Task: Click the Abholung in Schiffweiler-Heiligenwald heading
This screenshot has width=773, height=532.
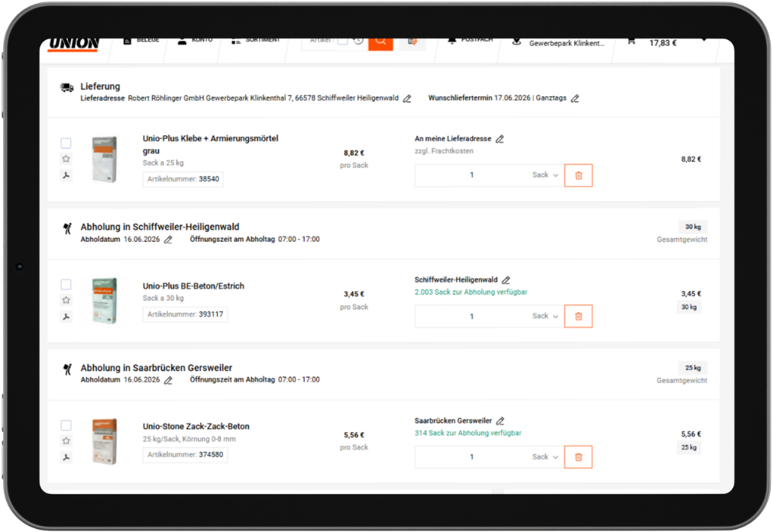Action: point(160,227)
